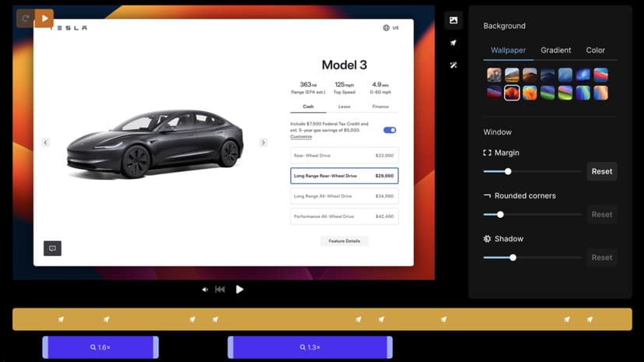
Task: Click the Margin brackets icon
Action: click(487, 153)
